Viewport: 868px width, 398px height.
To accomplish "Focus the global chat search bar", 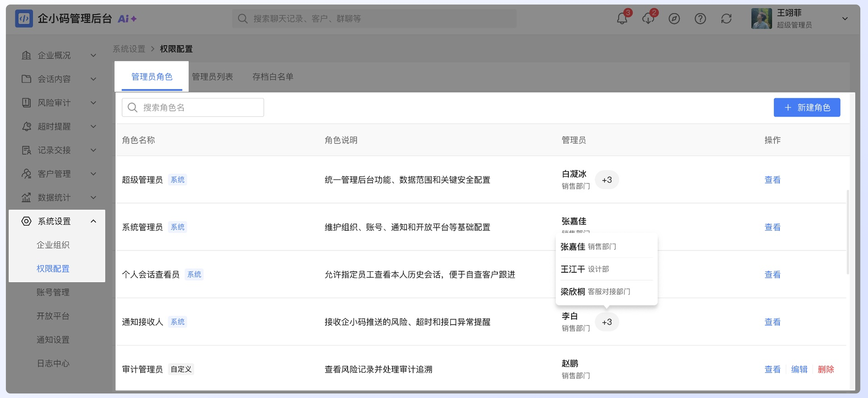I will [x=374, y=19].
